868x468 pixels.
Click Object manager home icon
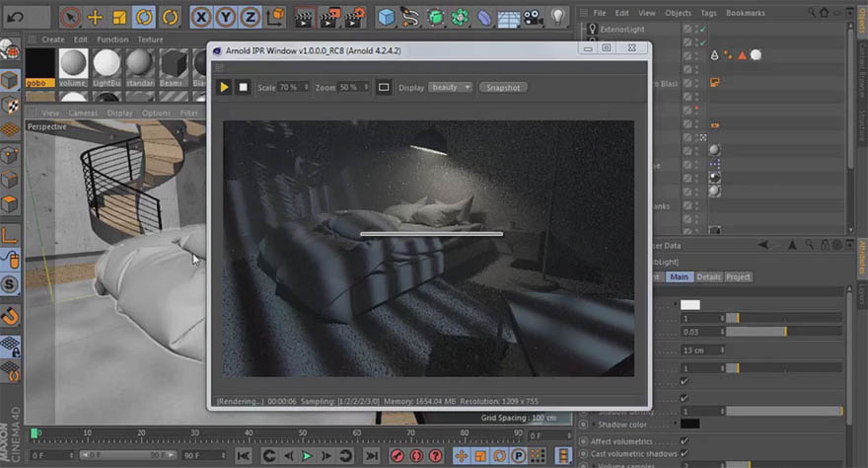click(x=825, y=12)
